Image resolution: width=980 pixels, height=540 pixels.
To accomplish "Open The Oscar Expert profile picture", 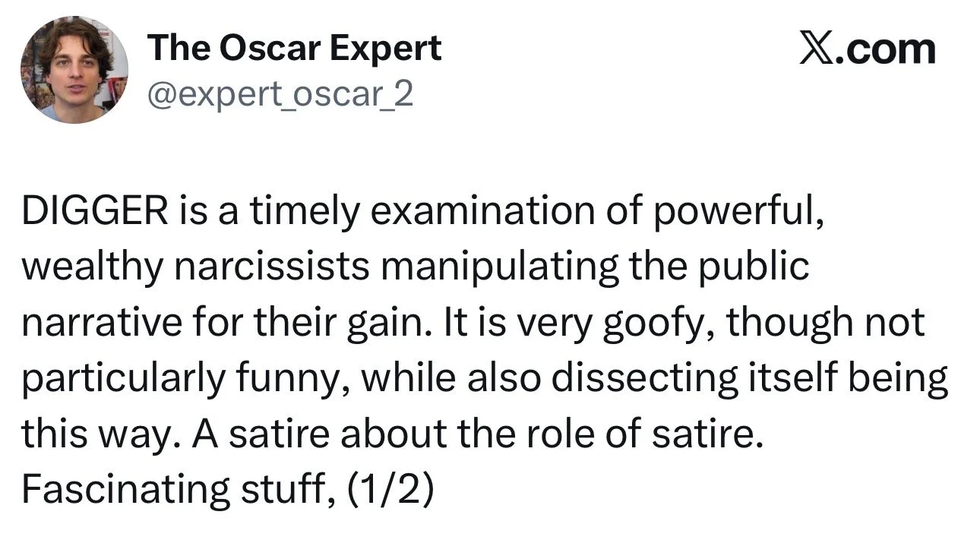I will coord(74,68).
